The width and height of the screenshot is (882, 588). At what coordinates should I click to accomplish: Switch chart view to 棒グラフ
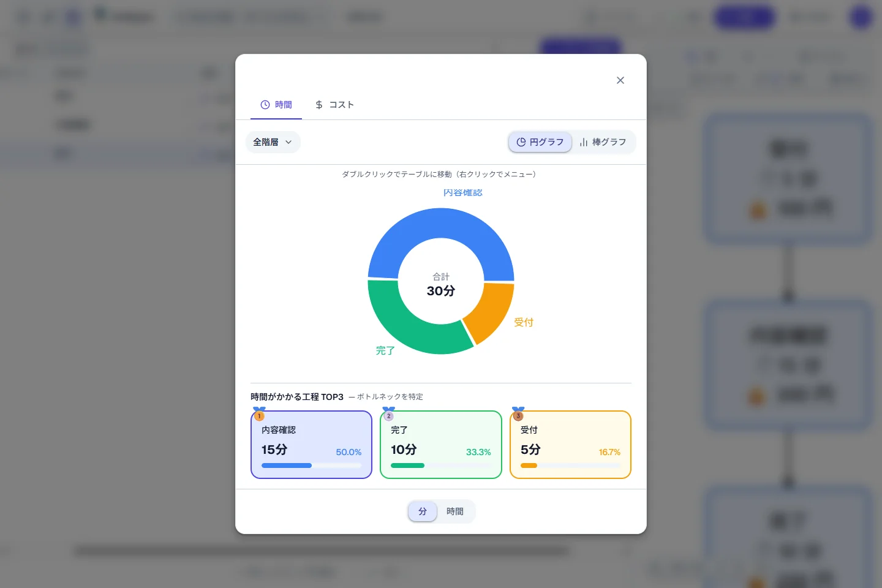[603, 142]
